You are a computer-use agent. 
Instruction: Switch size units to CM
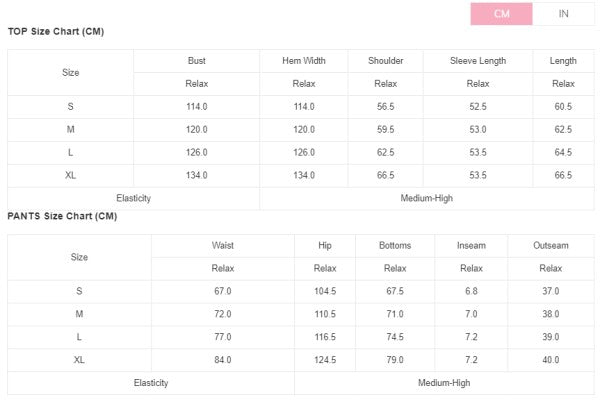[x=501, y=13]
